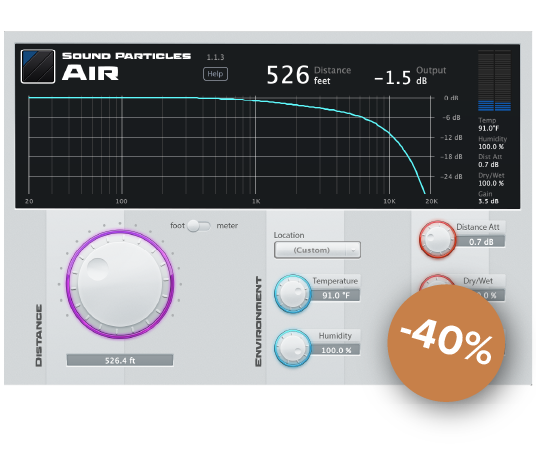
Task: Click the large purple Distance knob
Action: 120,284
